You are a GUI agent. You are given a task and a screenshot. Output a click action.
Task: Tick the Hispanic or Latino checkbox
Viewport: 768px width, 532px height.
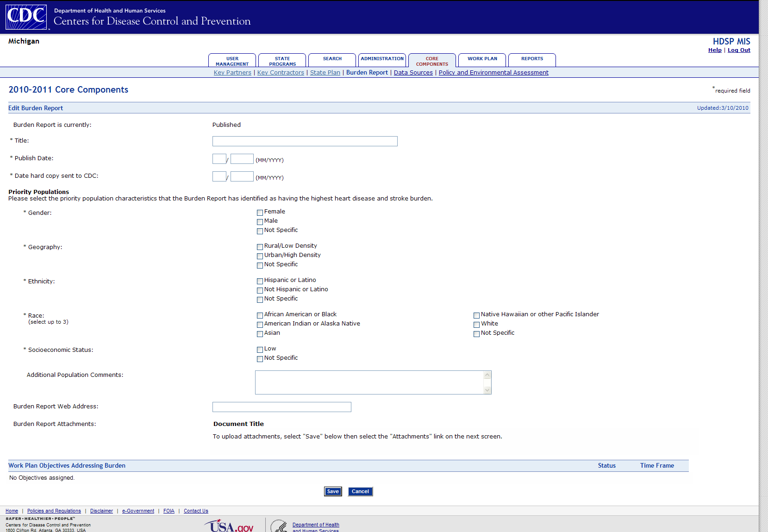[260, 281]
